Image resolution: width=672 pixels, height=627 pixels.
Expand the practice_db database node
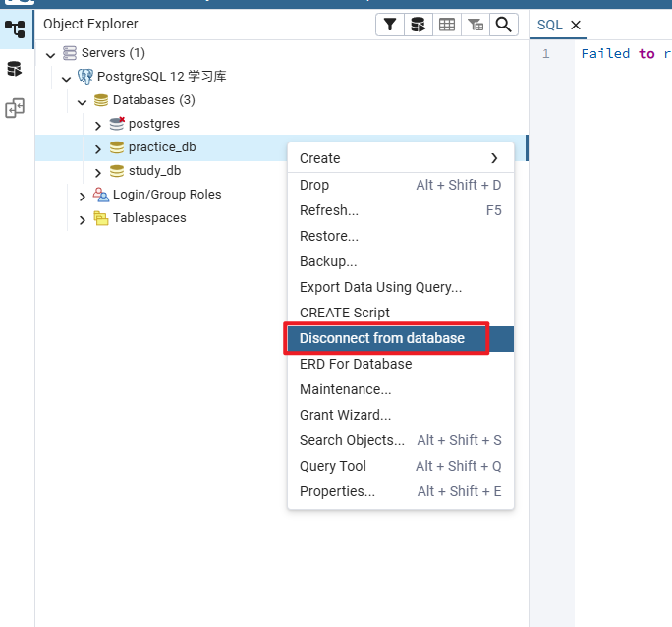coord(97,149)
